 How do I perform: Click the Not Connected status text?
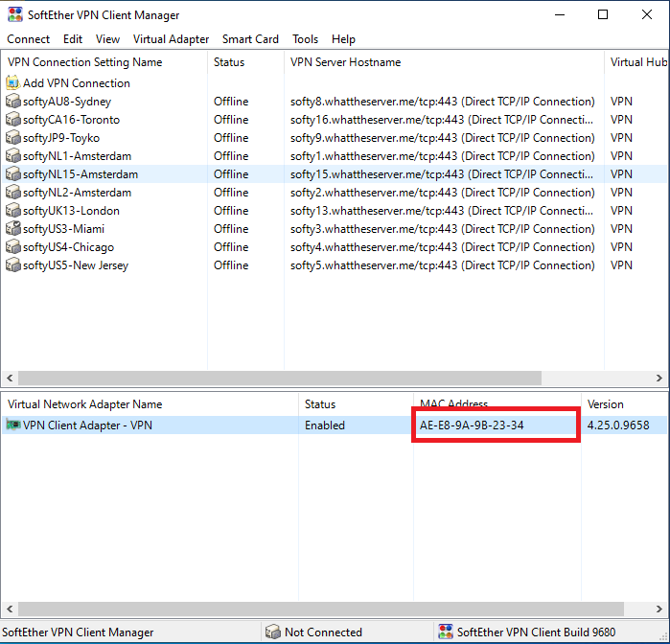[x=323, y=632]
